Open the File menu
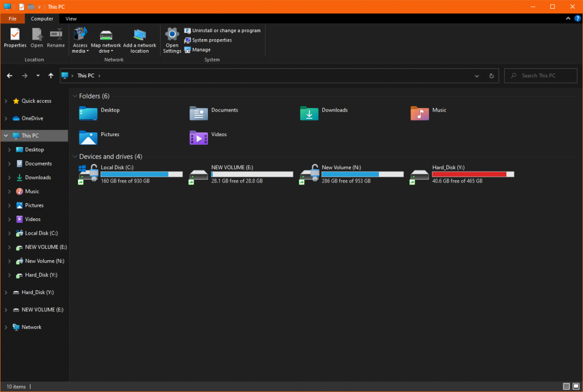The height and width of the screenshot is (392, 583). pos(12,19)
